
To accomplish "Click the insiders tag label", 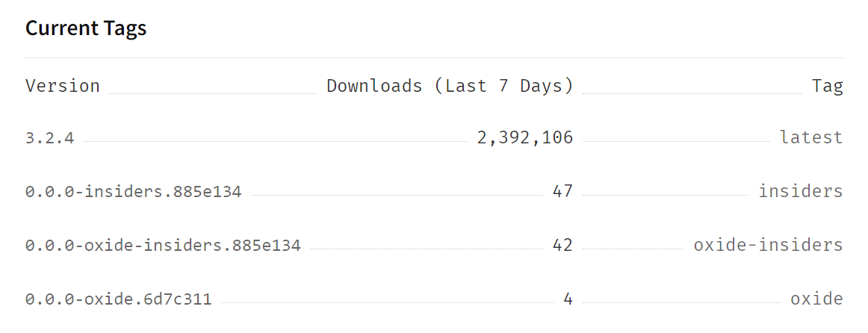I will 801,192.
